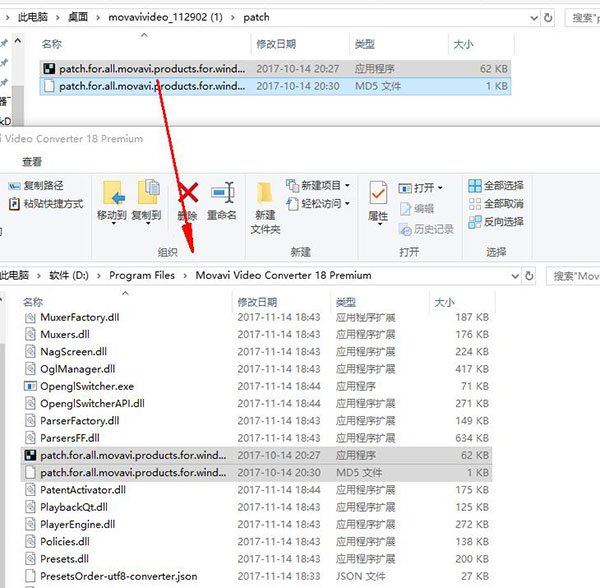
Task: Select ParsersFF.dll
Action: tap(256, 438)
